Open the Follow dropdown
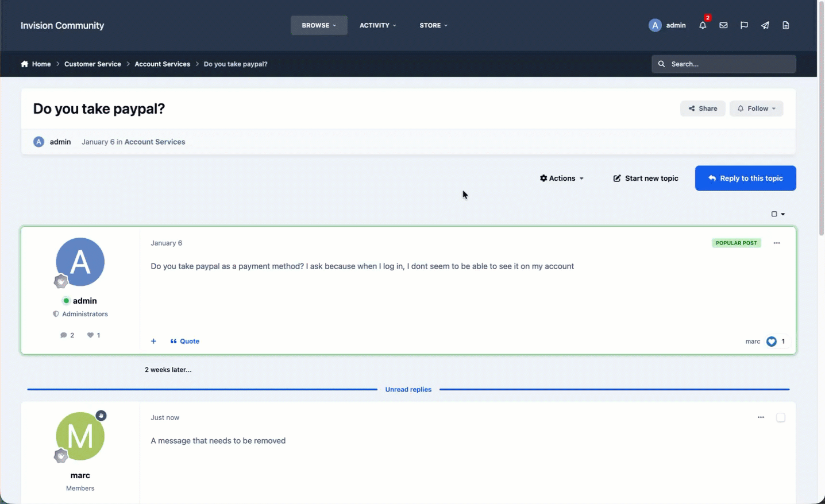825x504 pixels. [756, 108]
